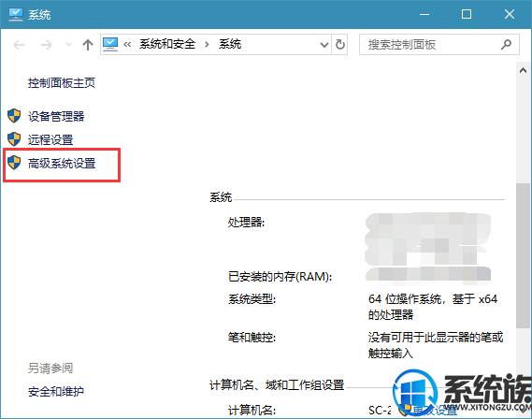Open 高级系统设置 link
The image size is (532, 419).
(62, 164)
